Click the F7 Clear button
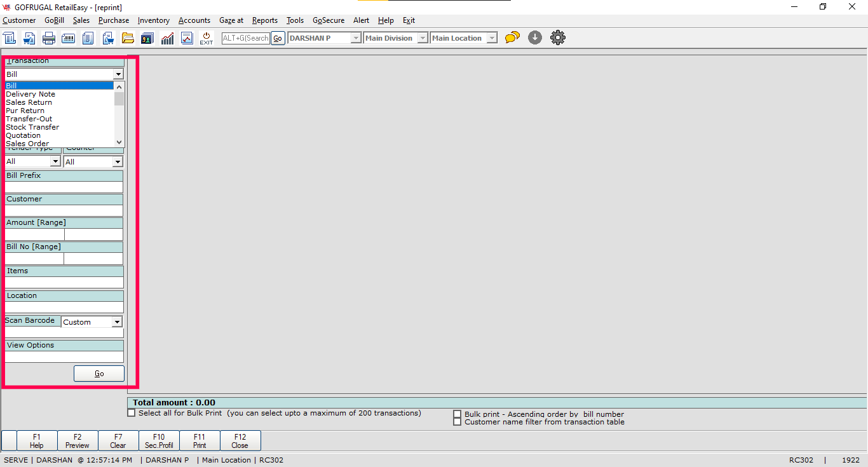Viewport: 868px width, 467px height. tap(118, 441)
